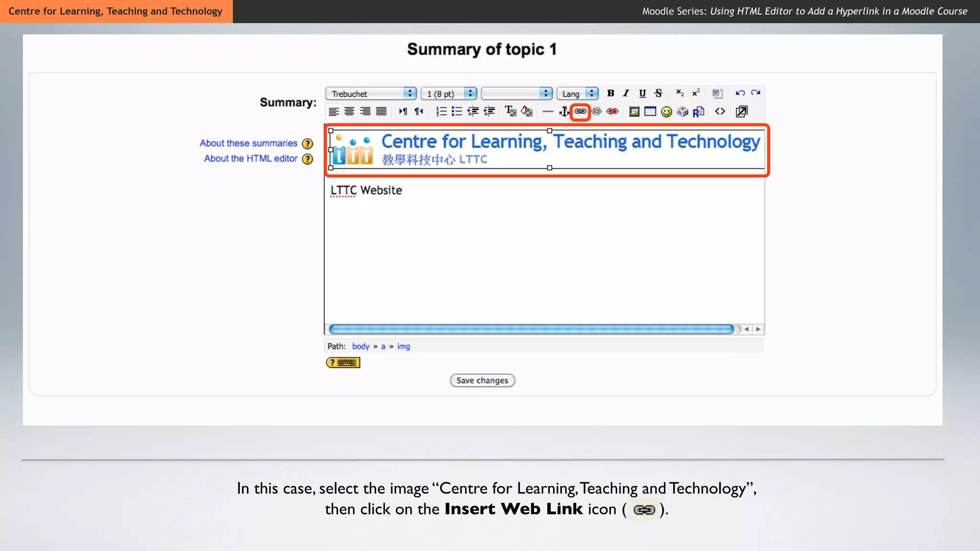The width and height of the screenshot is (980, 551).
Task: Increase the indent
Action: tap(489, 111)
